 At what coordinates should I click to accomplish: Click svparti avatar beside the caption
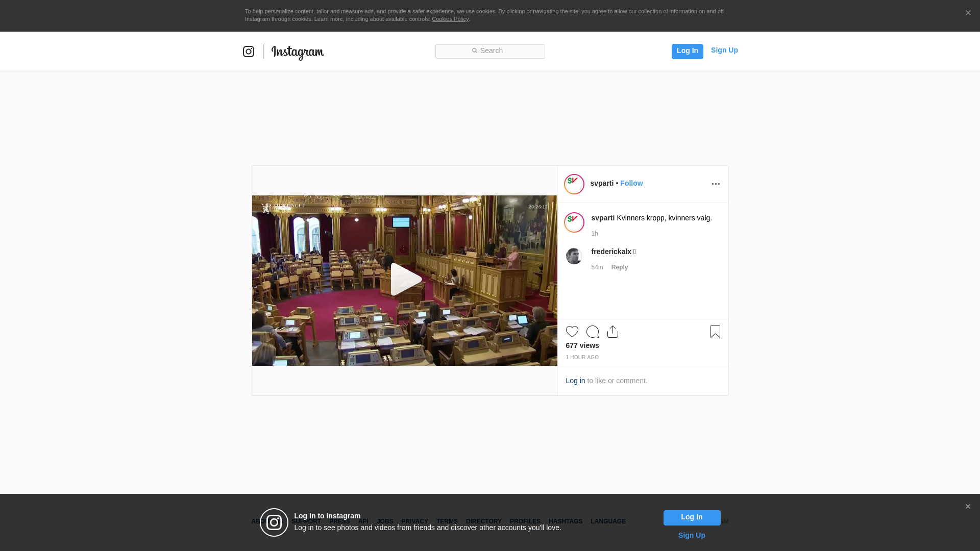(574, 222)
